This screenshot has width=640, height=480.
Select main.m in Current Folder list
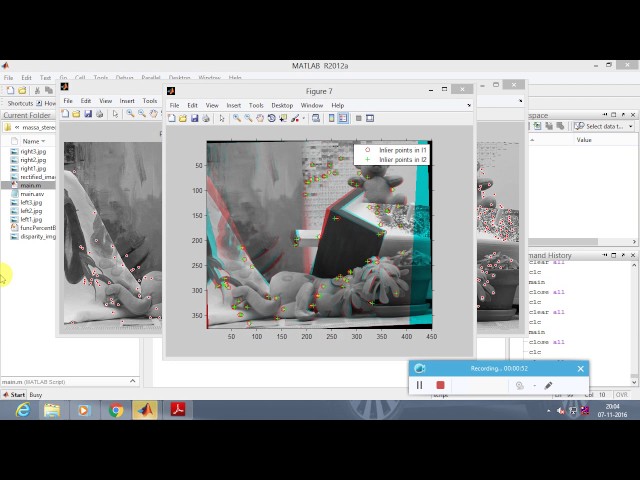click(28, 185)
